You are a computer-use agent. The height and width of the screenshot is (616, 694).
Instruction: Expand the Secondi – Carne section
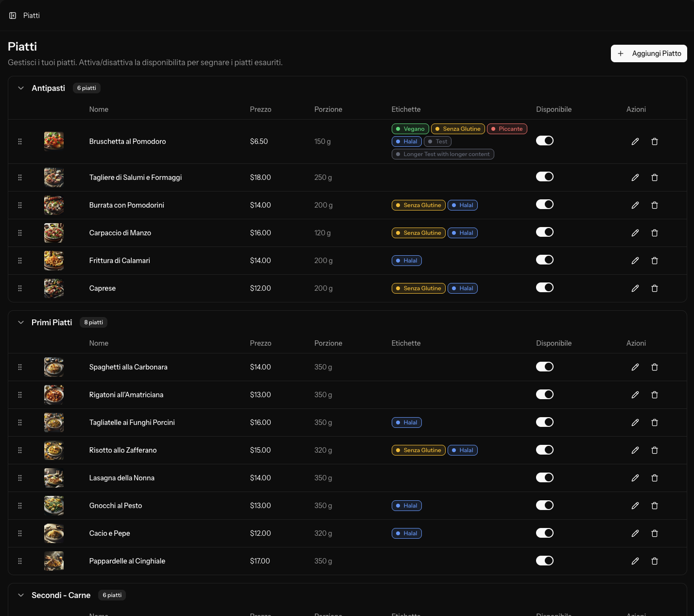pos(21,595)
